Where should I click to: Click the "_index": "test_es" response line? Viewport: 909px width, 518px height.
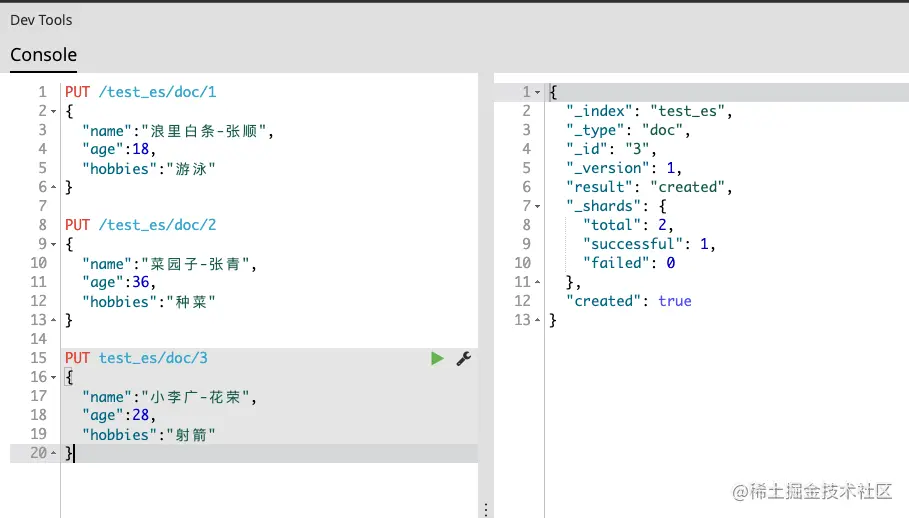(649, 111)
